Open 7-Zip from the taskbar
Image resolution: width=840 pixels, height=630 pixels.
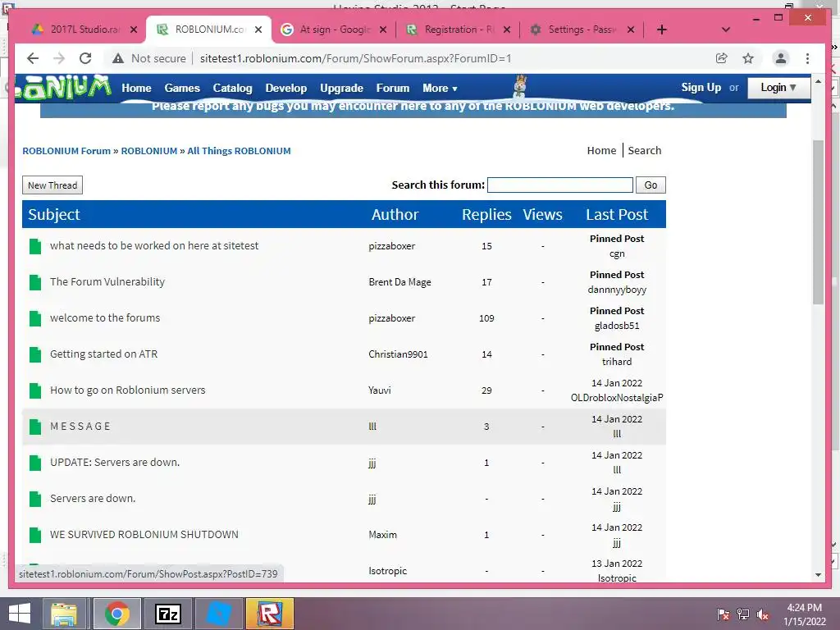pos(167,614)
